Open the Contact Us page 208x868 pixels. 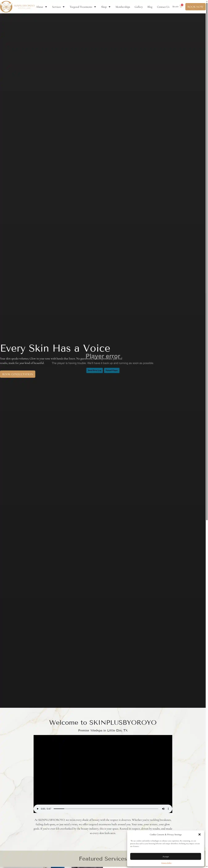click(x=163, y=7)
